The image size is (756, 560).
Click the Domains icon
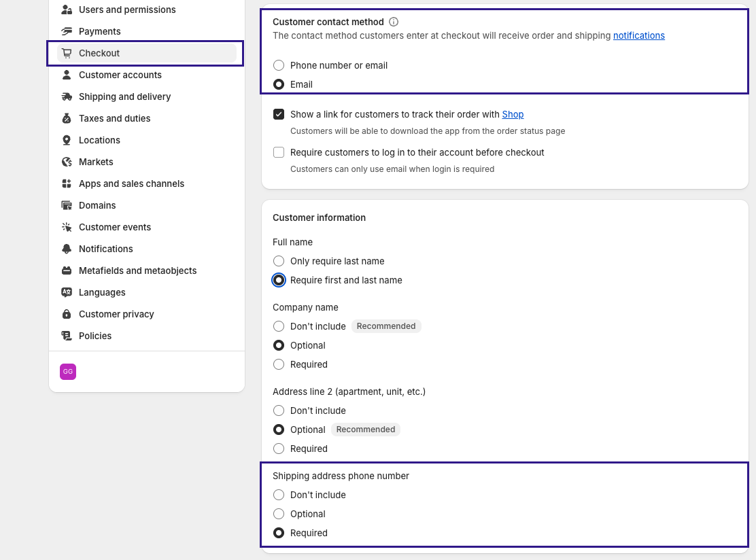(67, 205)
